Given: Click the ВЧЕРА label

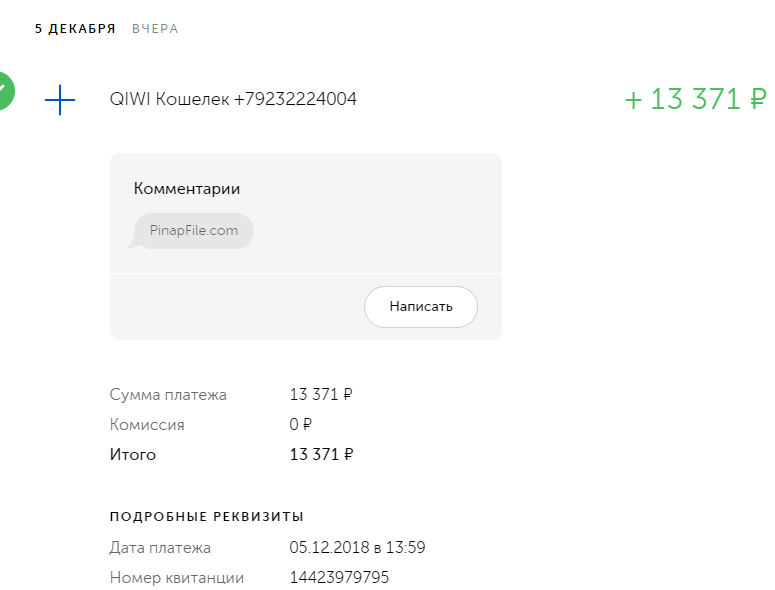Looking at the screenshot, I should (155, 29).
